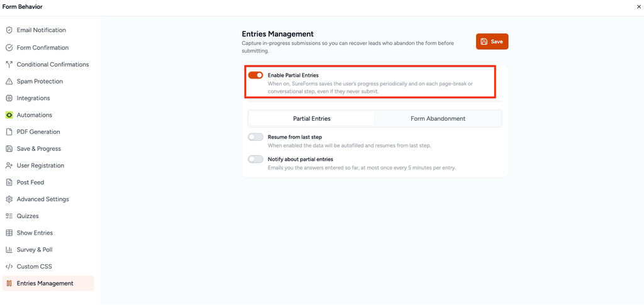Click the User Registration person icon
The image size is (644, 305).
(x=9, y=165)
